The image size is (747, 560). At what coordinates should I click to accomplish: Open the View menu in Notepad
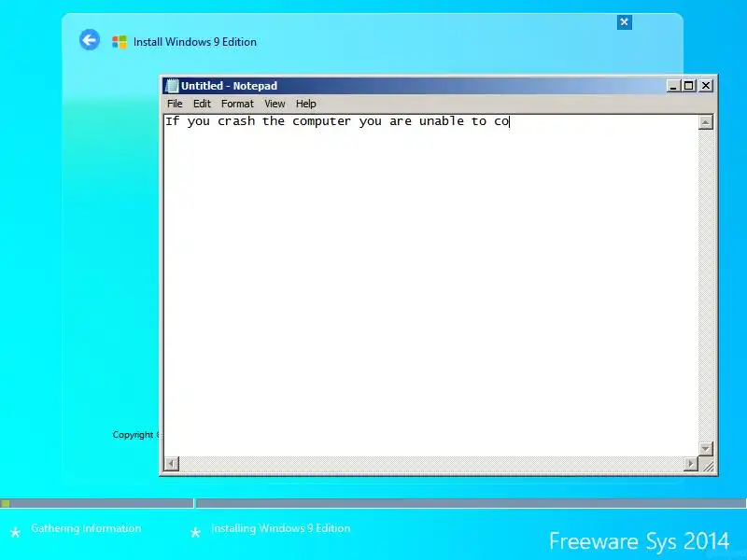coord(275,104)
